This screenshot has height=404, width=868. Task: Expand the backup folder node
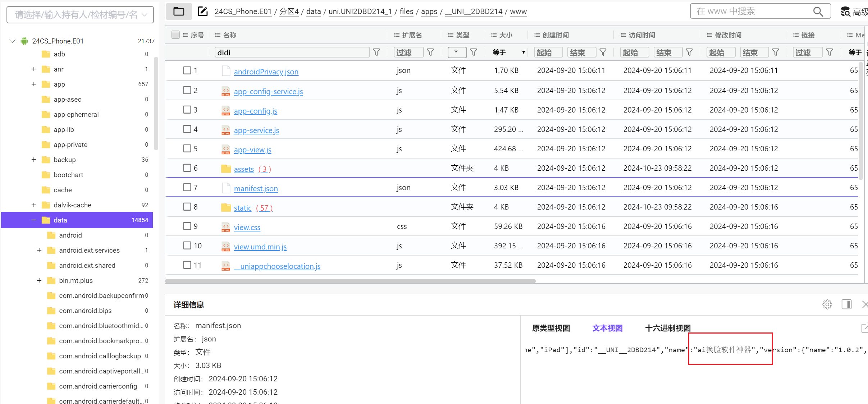34,160
